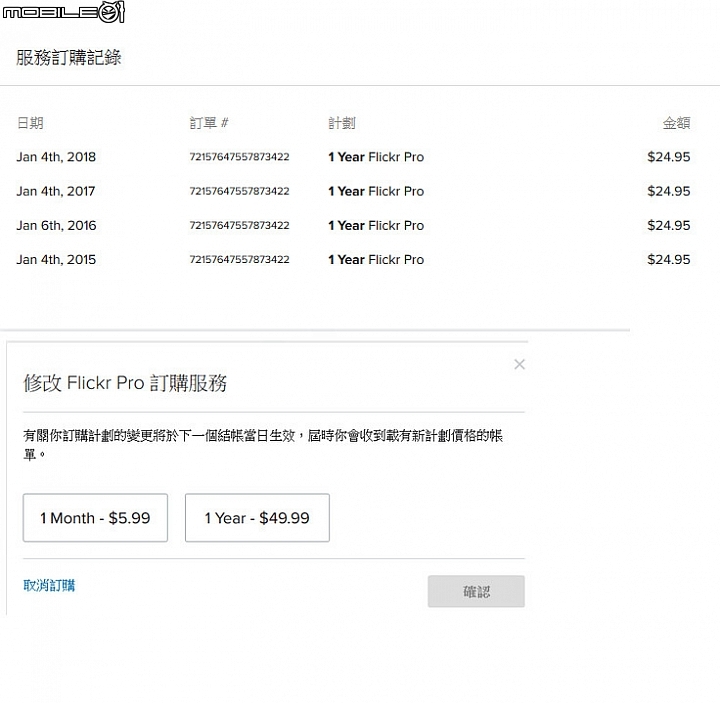This screenshot has width=720, height=703.
Task: Click the 確認 confirm button
Action: pos(476,591)
